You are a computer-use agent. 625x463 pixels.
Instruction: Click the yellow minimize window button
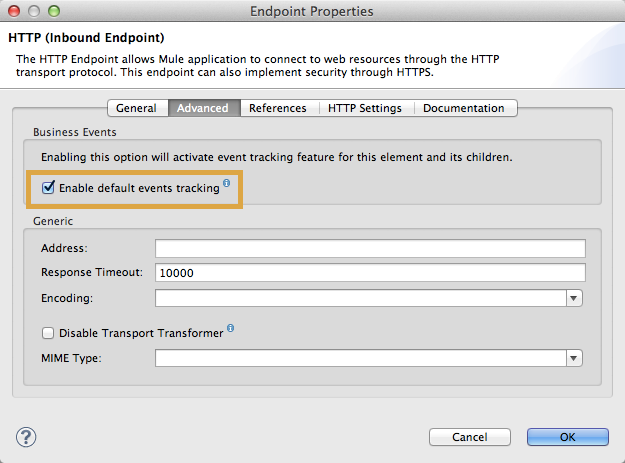(32, 11)
